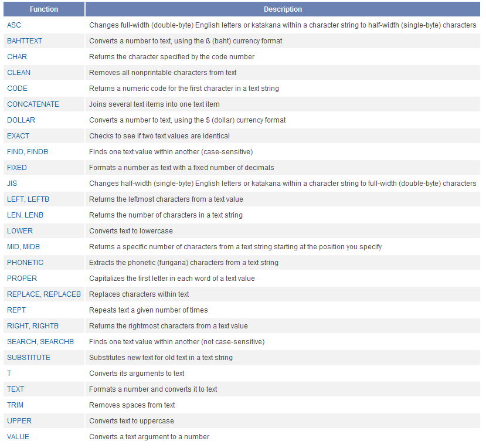Click the Function column header

[x=44, y=9]
